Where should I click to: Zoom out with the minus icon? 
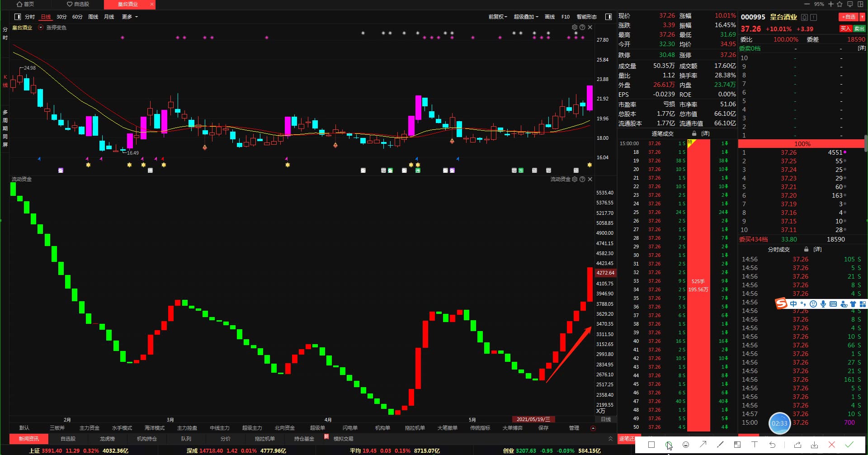[807, 4]
